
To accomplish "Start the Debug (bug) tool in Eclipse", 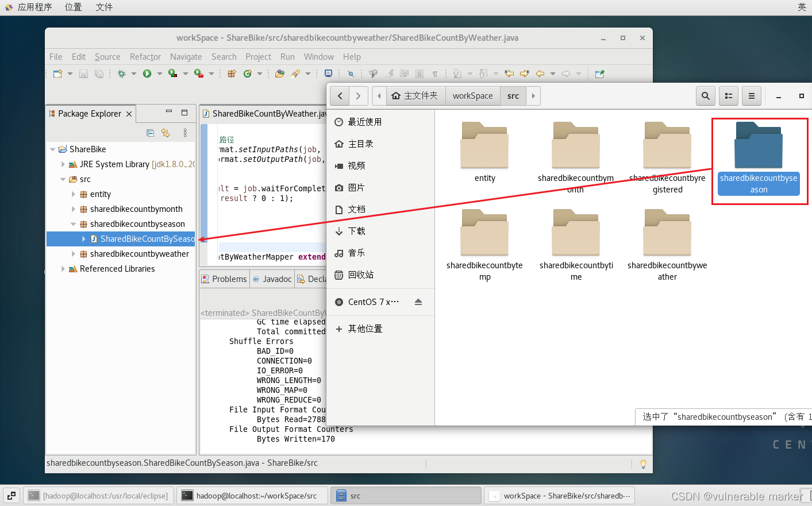I will (122, 74).
